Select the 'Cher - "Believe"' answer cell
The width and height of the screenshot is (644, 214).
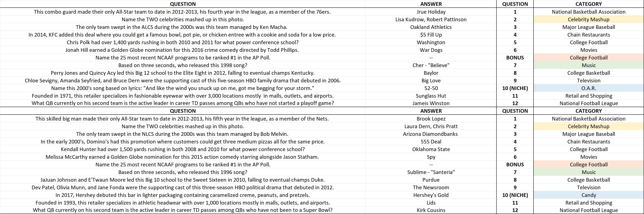pos(431,65)
